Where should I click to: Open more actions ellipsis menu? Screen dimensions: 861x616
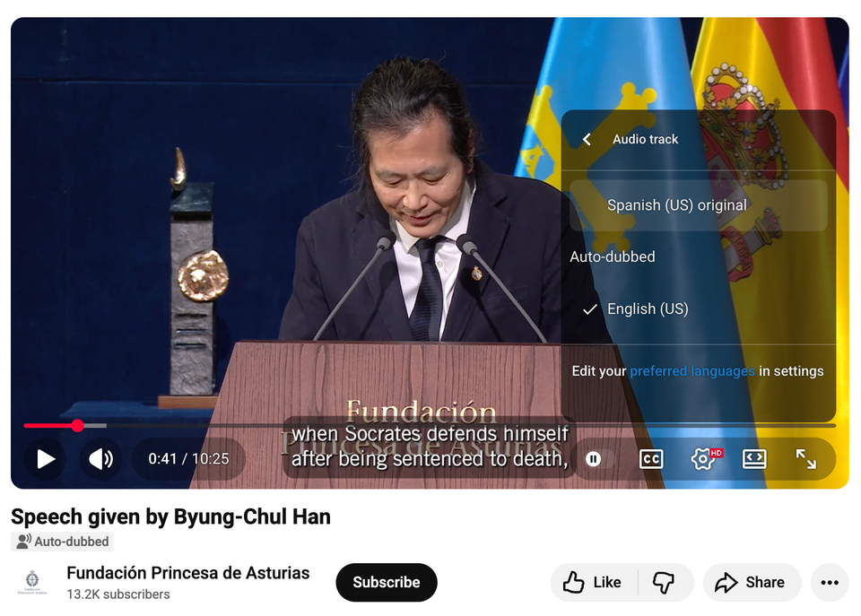pos(829,582)
